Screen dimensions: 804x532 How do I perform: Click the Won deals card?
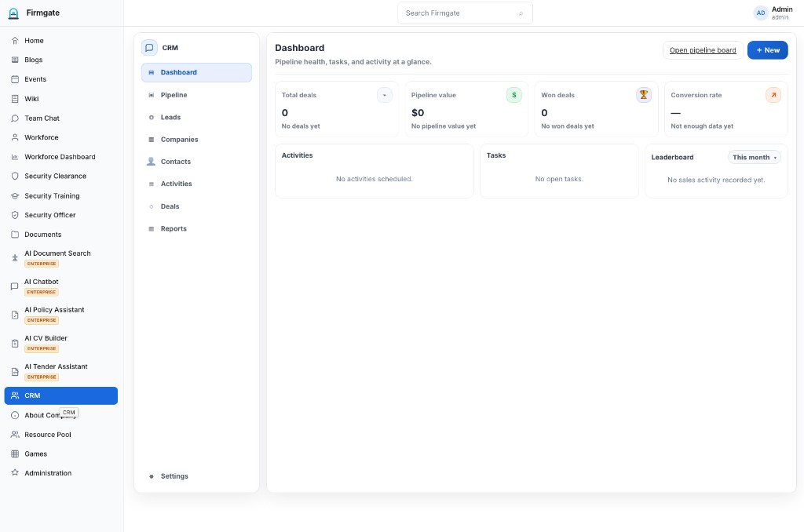(597, 109)
